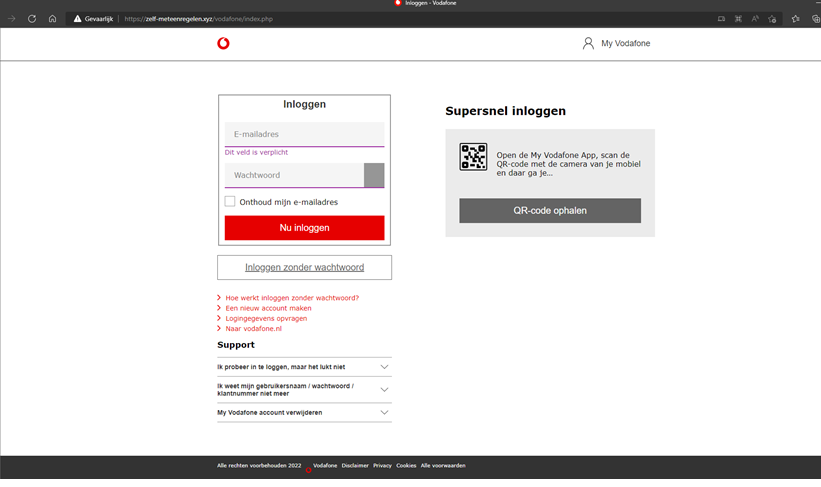
Task: Click the browser address bar URL
Action: click(199, 19)
